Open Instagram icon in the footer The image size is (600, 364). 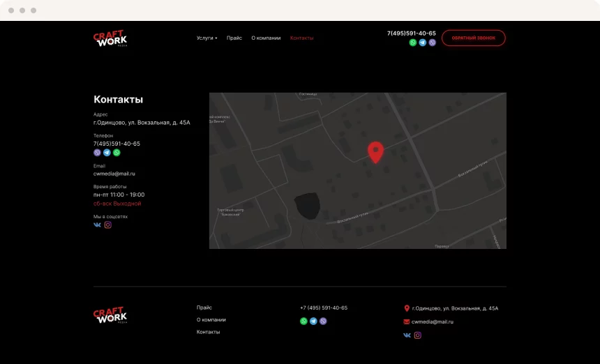[418, 335]
